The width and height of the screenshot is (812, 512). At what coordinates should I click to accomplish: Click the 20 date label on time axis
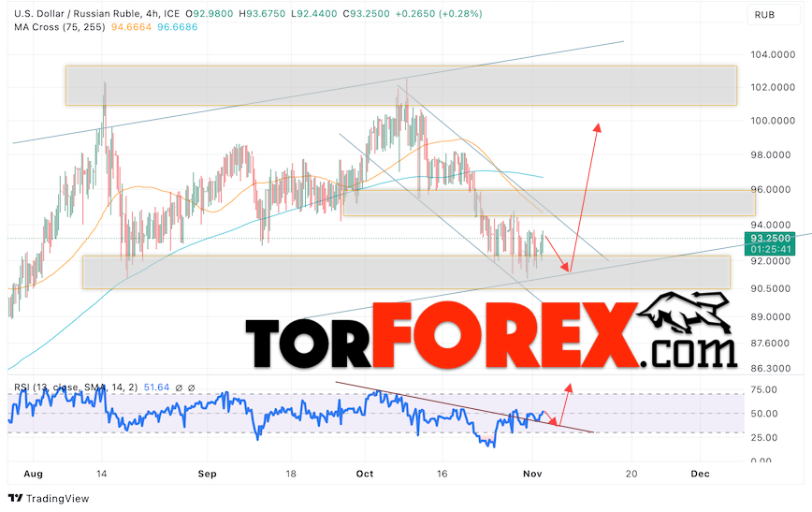pyautogui.click(x=631, y=474)
